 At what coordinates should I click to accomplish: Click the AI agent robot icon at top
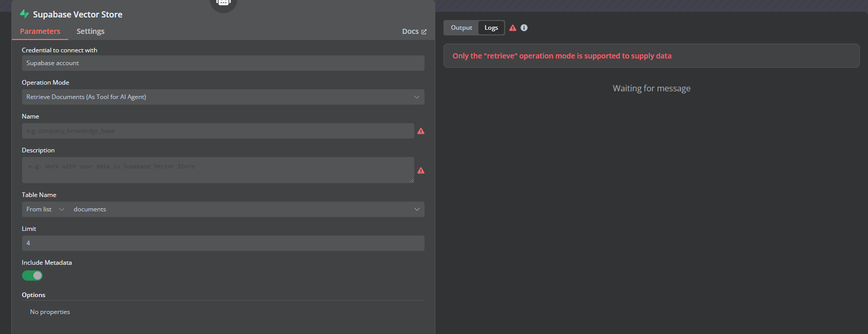click(223, 3)
